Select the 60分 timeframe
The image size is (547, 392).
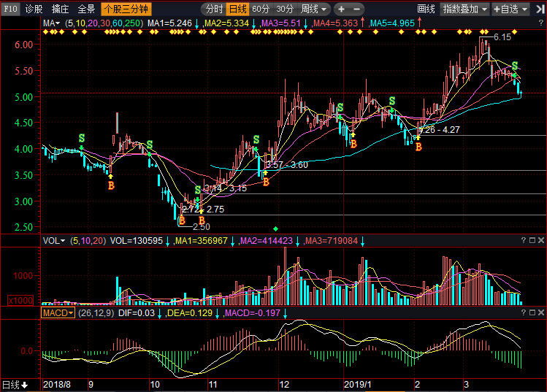click(x=261, y=9)
